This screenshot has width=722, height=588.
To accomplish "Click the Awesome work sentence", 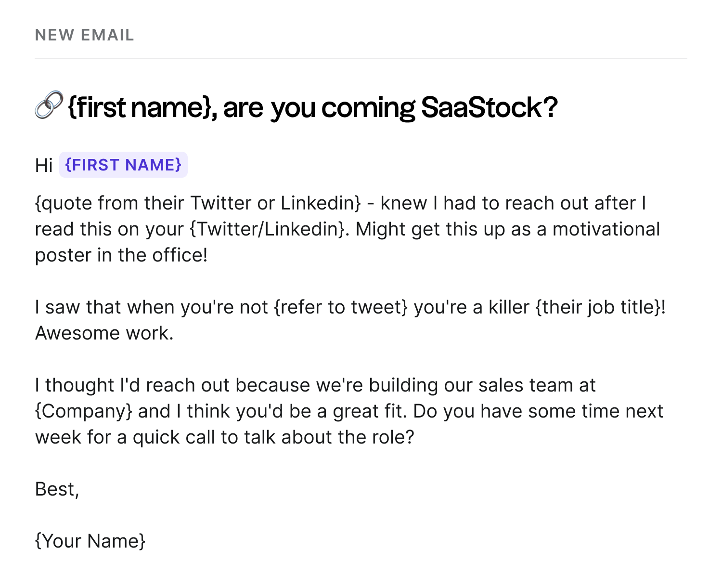I will tap(104, 333).
